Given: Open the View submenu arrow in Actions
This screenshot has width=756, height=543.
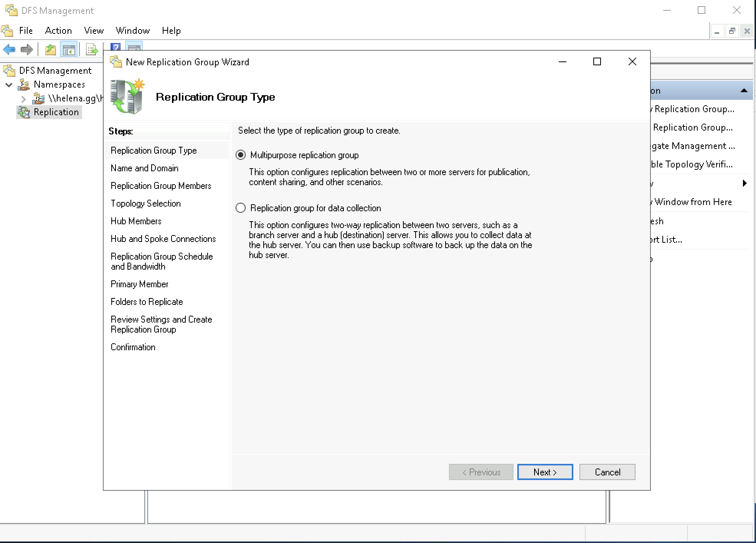Looking at the screenshot, I should (x=744, y=183).
